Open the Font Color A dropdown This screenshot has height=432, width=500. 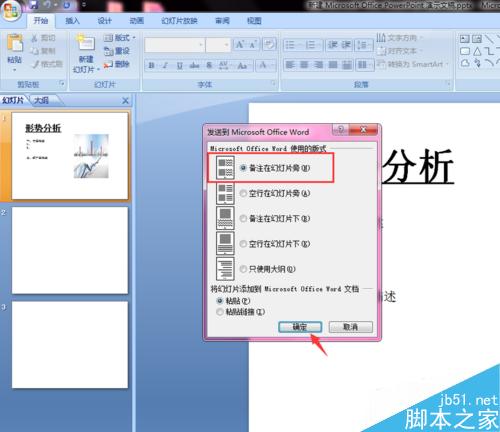click(x=266, y=65)
